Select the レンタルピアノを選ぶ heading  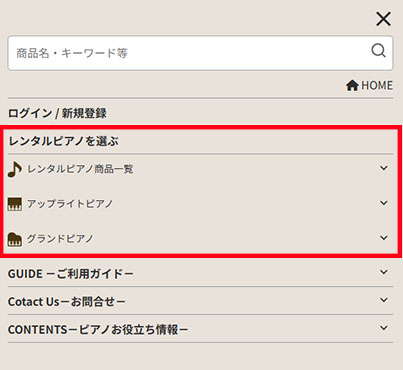tap(63, 141)
